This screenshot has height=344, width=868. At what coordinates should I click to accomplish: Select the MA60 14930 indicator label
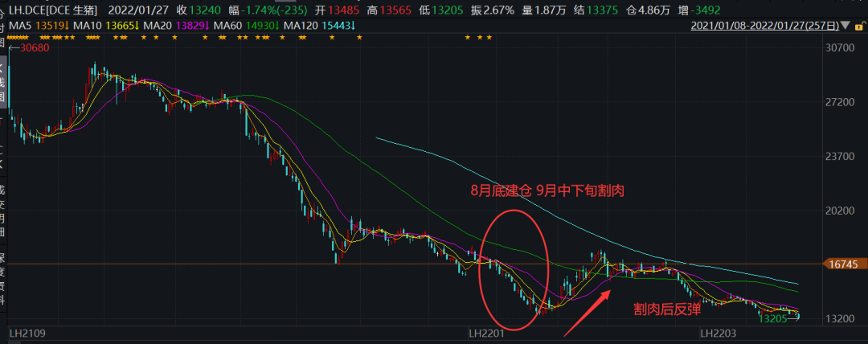pos(247,26)
